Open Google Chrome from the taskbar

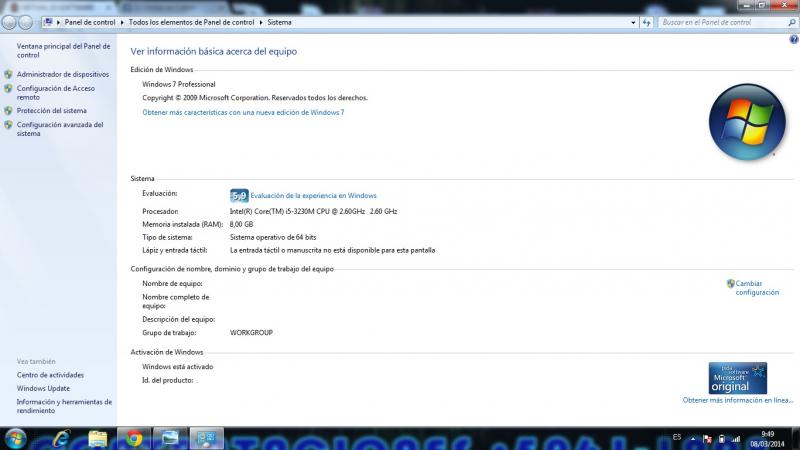pos(134,439)
